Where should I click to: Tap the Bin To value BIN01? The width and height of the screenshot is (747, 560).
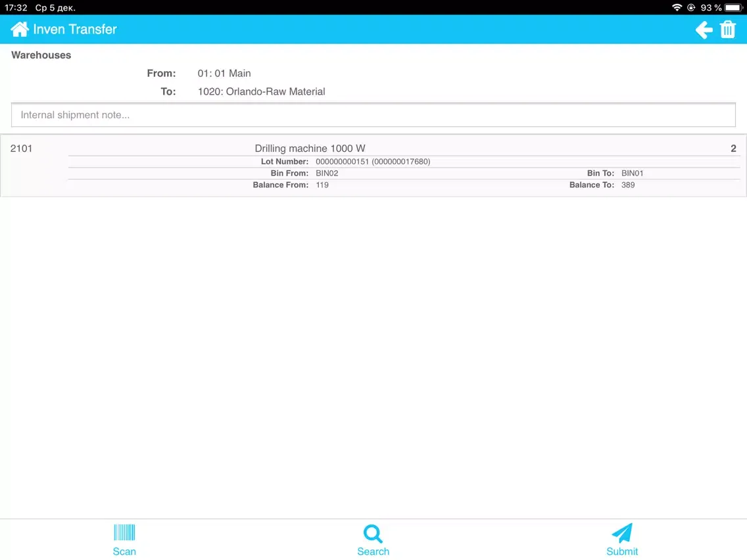[x=632, y=174]
